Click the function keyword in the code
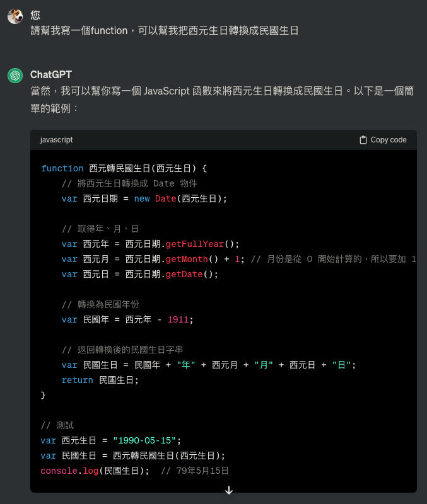 click(x=62, y=168)
